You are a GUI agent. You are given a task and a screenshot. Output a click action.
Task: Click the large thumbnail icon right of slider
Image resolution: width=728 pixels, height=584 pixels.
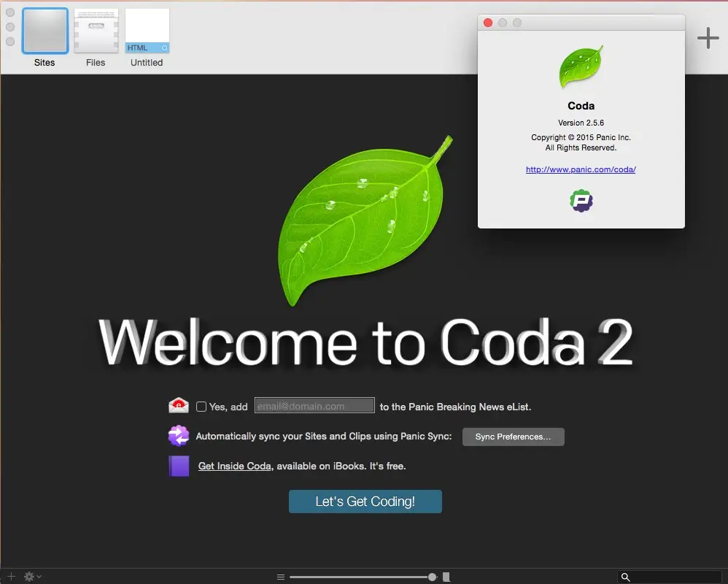tap(446, 577)
